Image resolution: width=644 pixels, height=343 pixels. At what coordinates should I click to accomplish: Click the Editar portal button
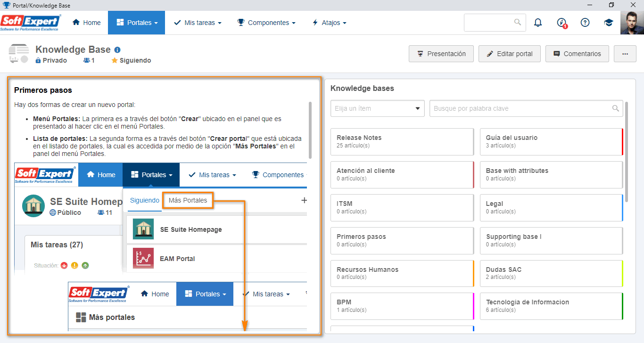510,54
